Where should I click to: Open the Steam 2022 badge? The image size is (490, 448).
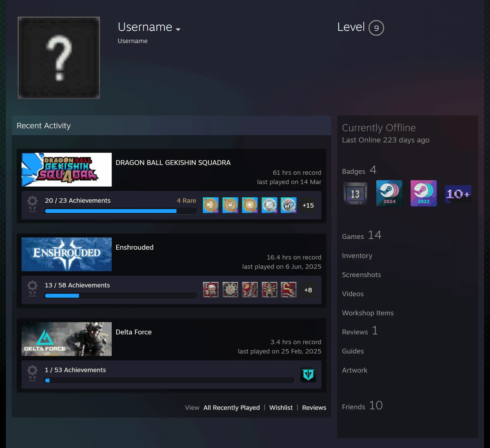pos(423,193)
